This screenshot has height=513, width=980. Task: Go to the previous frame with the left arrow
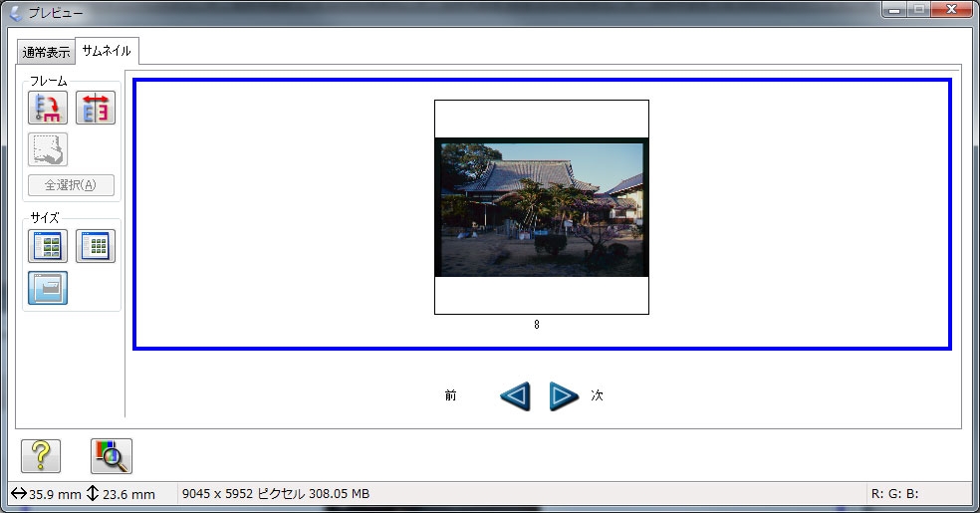(515, 395)
